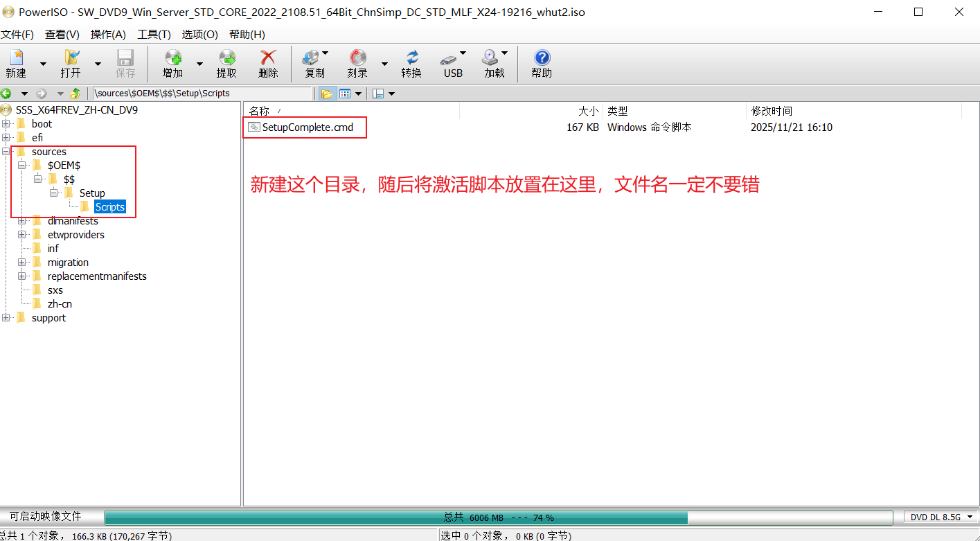Open DVD DL 8.5G media size dropdown
980x541 pixels.
pyautogui.click(x=941, y=517)
